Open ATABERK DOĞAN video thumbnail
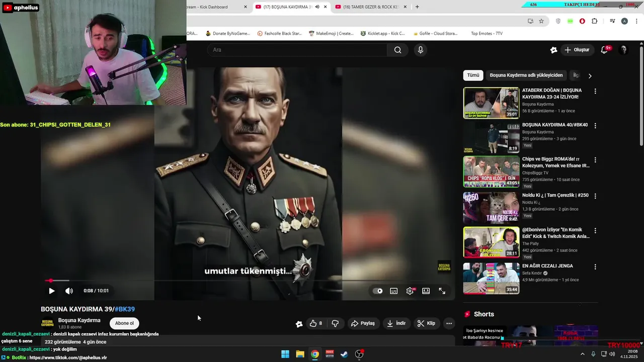 tap(491, 103)
